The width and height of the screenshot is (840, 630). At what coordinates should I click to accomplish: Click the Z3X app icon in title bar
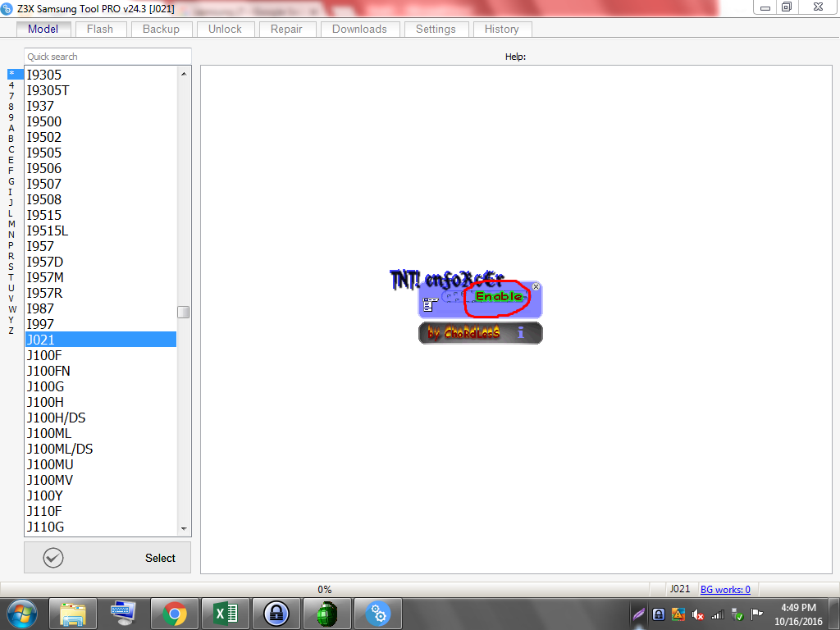7,8
